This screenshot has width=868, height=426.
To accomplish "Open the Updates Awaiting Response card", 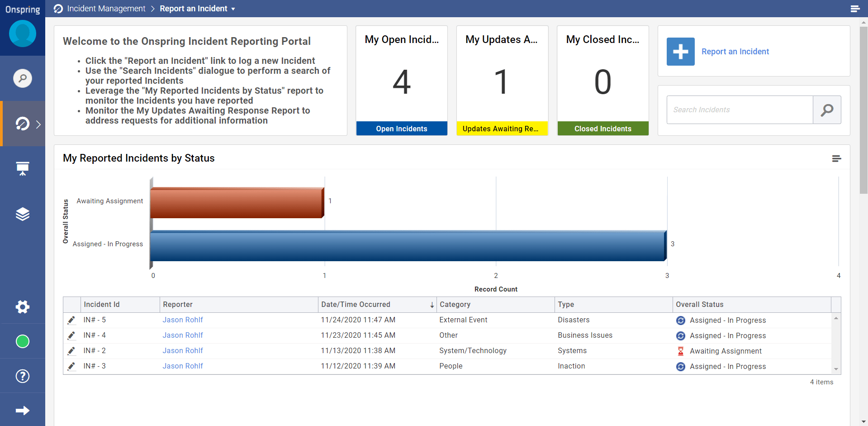I will [502, 81].
